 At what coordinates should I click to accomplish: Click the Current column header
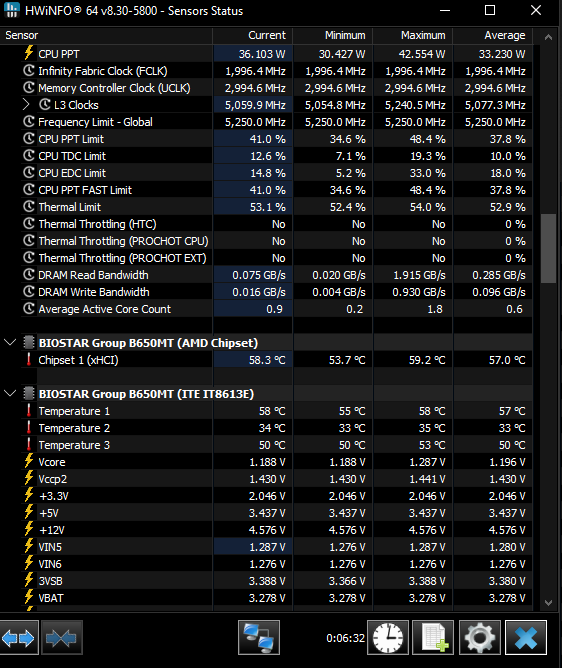tap(252, 35)
